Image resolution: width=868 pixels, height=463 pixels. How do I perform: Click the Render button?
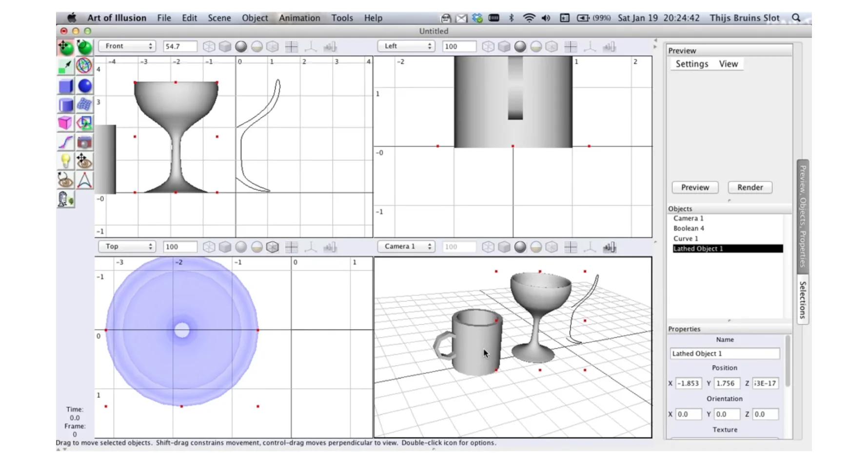(x=750, y=188)
